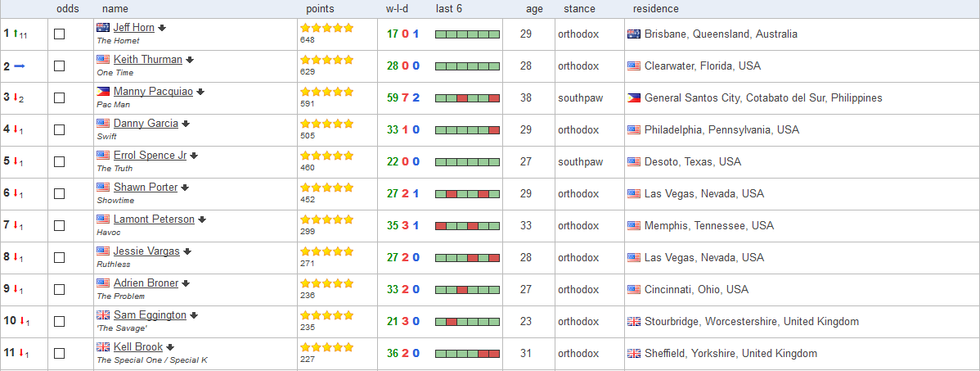This screenshot has height=371, width=980.
Task: Open Lamont Peterson's profile link
Action: point(154,219)
